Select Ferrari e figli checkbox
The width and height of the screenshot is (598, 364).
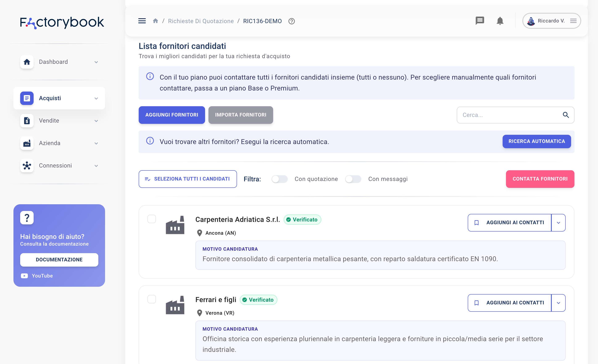[x=152, y=299]
